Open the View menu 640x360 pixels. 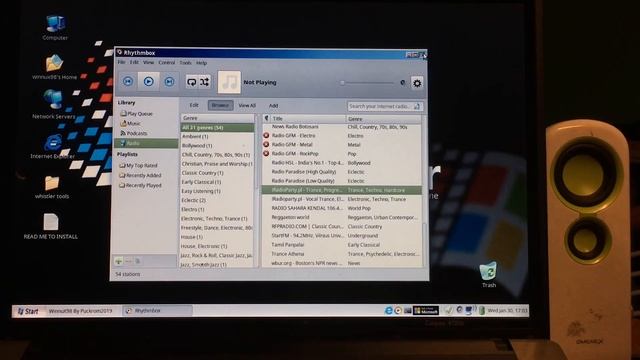tap(148, 62)
